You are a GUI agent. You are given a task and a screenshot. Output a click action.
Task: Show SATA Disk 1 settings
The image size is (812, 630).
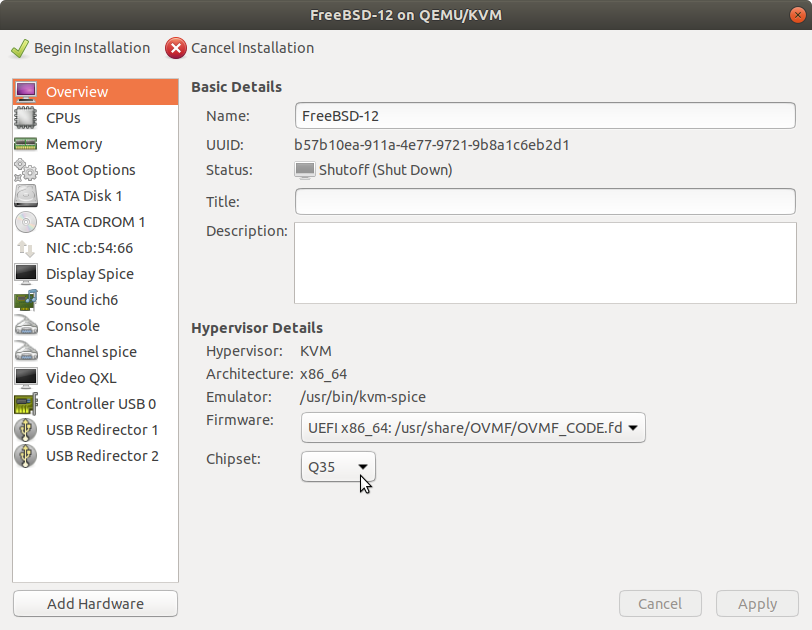pyautogui.click(x=96, y=196)
